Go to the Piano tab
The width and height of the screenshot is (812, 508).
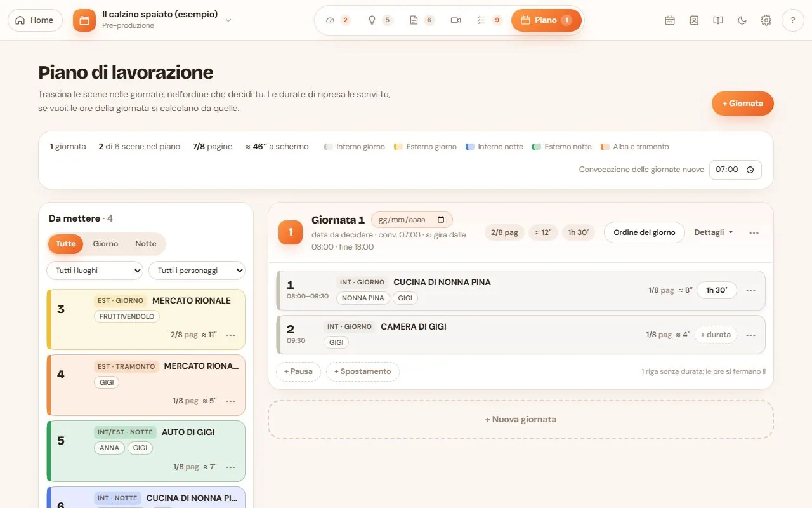[x=546, y=20]
